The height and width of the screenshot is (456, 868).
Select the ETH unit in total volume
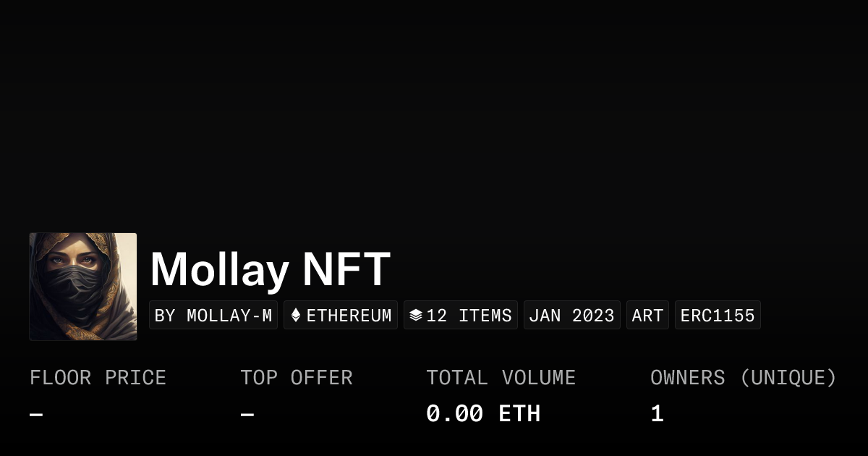[519, 414]
